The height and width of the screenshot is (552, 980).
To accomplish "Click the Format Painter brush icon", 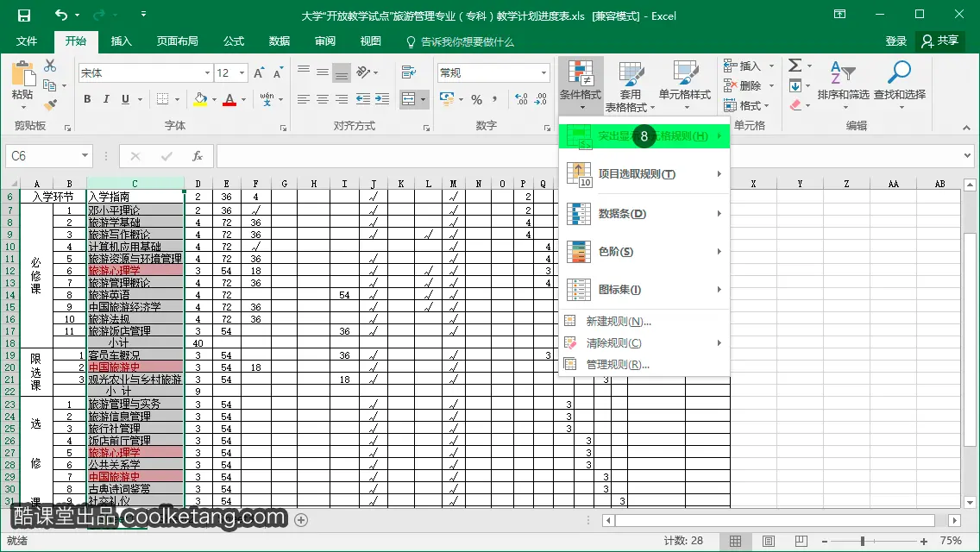I will pos(51,104).
